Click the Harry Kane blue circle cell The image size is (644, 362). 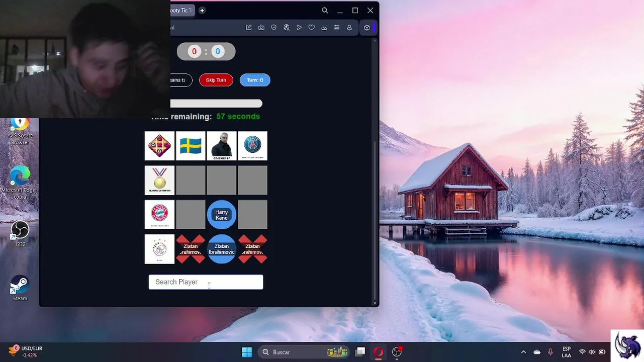click(x=222, y=215)
